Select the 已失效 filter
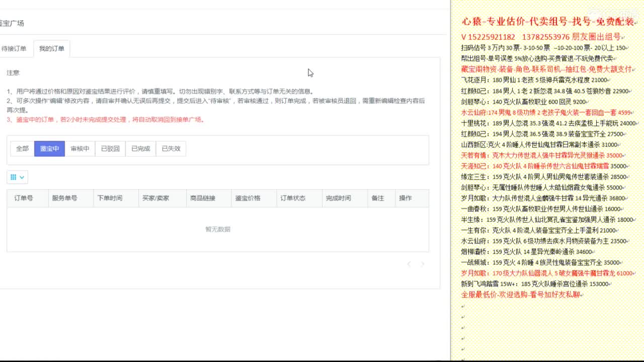Screen dimensions: 644x362 point(170,148)
